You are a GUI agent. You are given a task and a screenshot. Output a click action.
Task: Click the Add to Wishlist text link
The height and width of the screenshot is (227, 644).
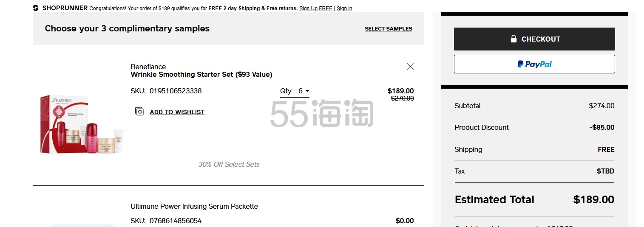(177, 112)
